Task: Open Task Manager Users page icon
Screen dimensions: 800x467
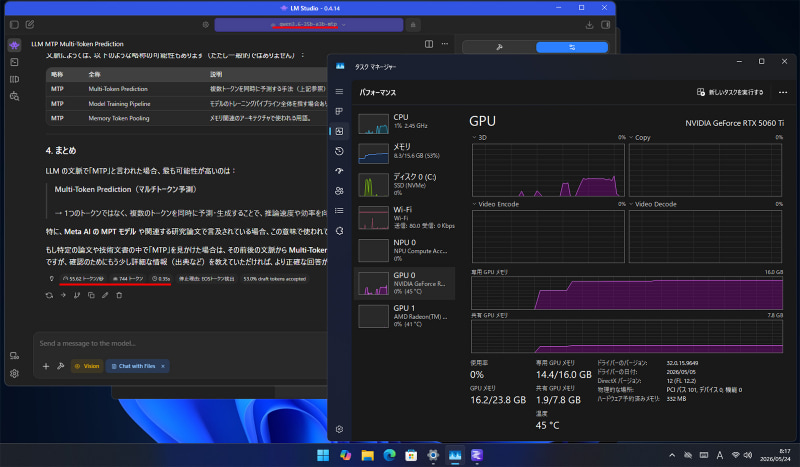Action: [339, 191]
